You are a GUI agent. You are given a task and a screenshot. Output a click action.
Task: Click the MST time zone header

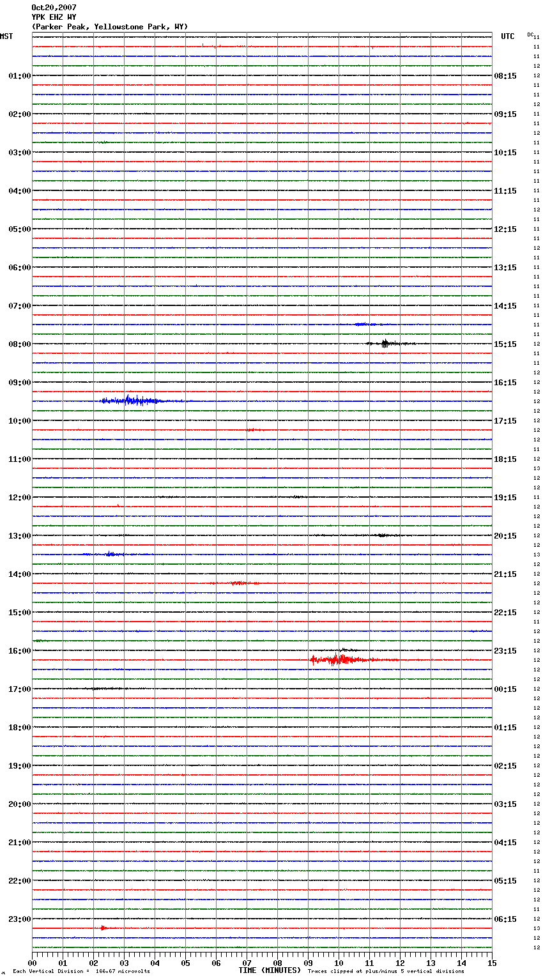(6, 36)
